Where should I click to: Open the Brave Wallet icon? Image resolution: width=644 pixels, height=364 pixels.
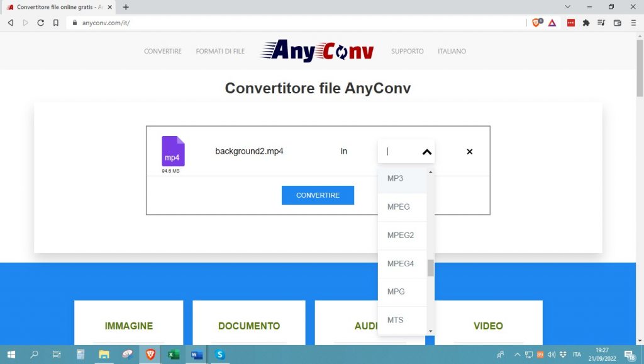(x=617, y=23)
